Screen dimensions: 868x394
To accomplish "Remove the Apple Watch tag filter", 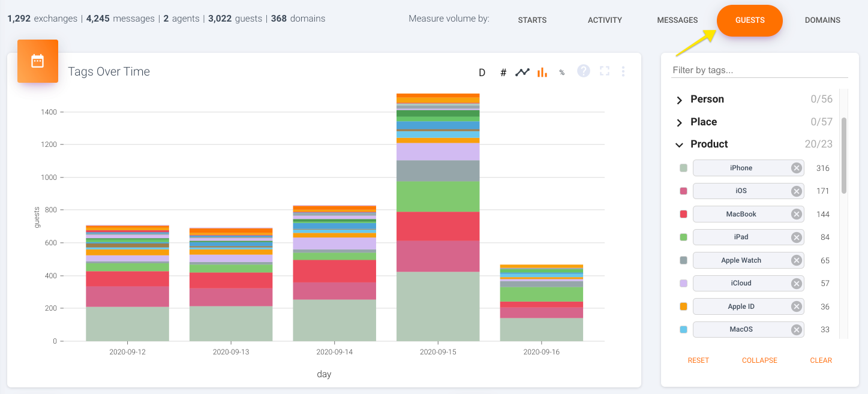I will 796,260.
